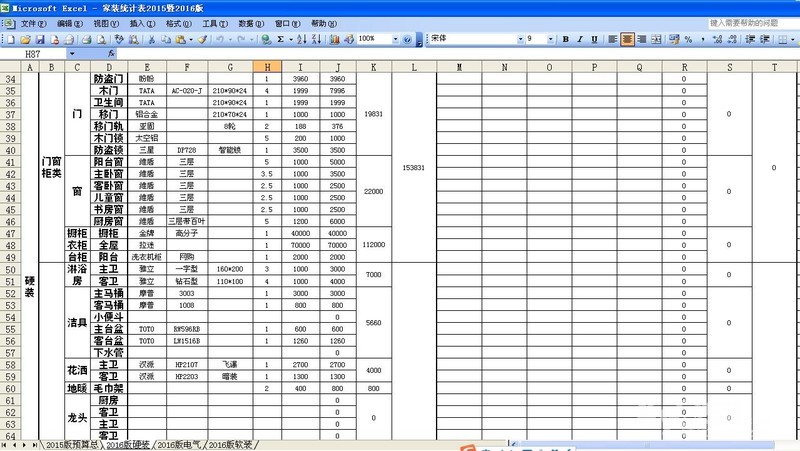The image size is (800, 451).
Task: Expand the Paste options arrow
Action: pyautogui.click(x=191, y=39)
